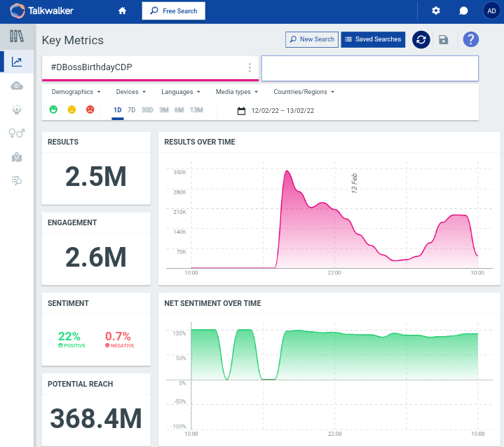Click the 22% positive sentiment value
Viewport: 504px width, 447px height.
pos(69,336)
